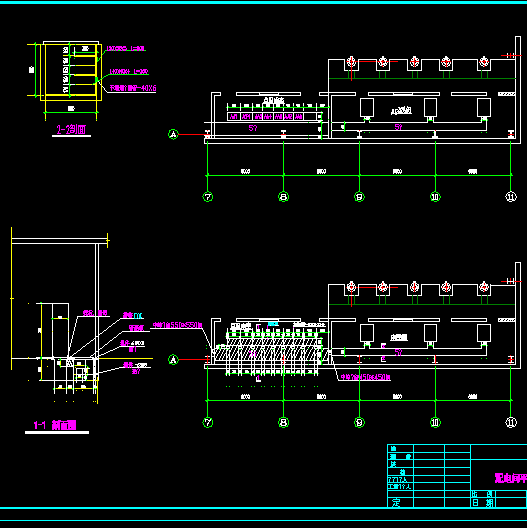Select grid bubble 10 of the hatched-cabinet plan

(x=435, y=422)
